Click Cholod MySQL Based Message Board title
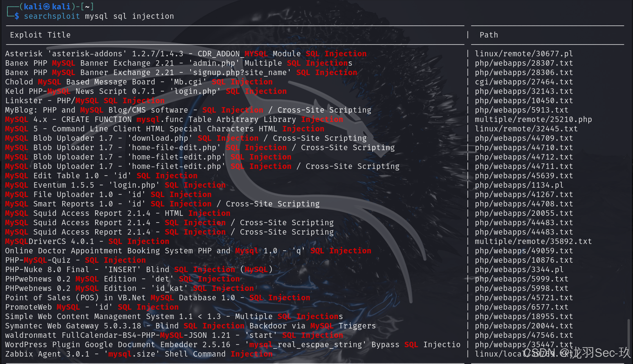Image resolution: width=633 pixels, height=364 pixels. coord(139,82)
